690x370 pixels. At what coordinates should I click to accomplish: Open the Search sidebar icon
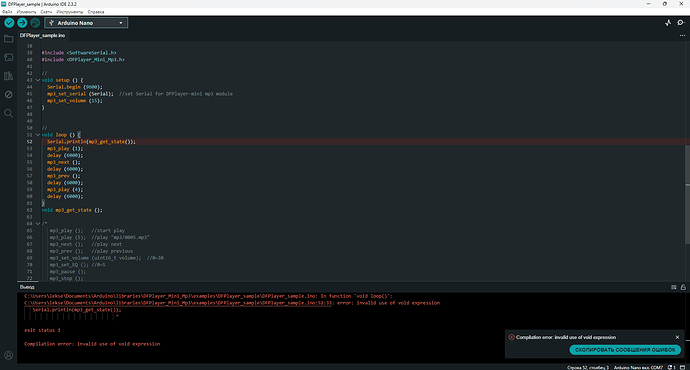coord(8,114)
